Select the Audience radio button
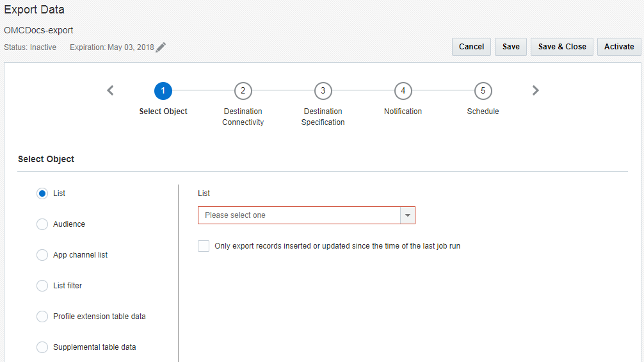The image size is (644, 362). click(42, 224)
